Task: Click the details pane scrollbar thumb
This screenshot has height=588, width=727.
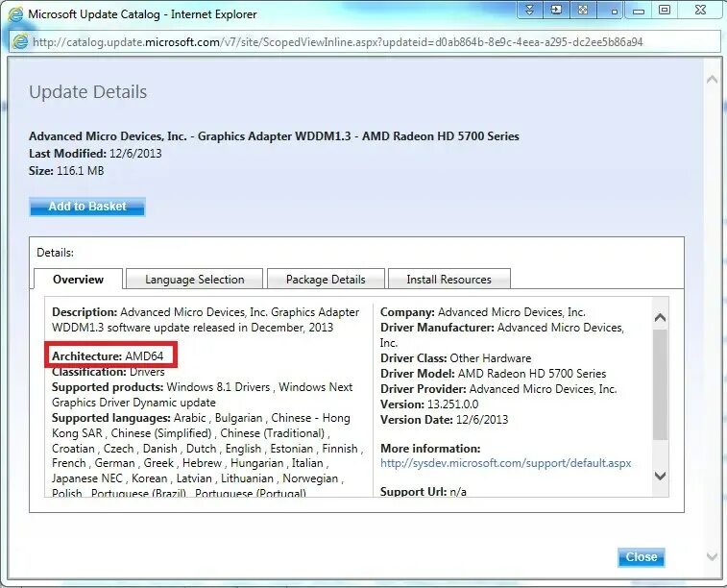Action: (x=660, y=384)
